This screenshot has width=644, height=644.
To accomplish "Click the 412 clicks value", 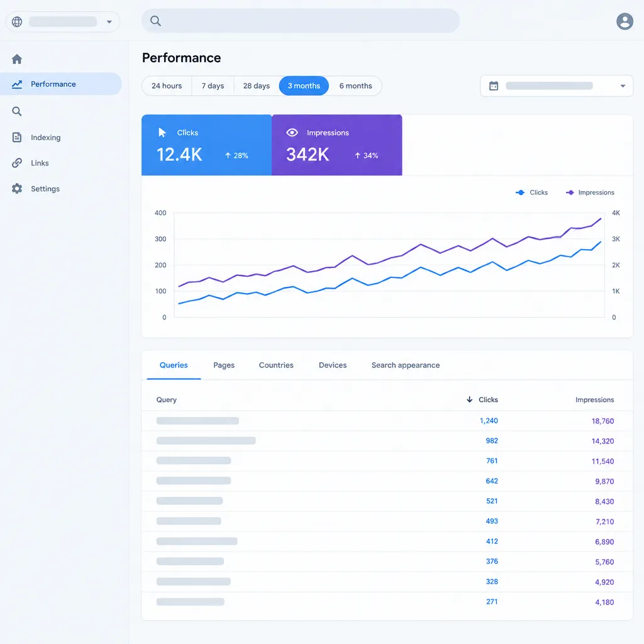I will click(492, 541).
